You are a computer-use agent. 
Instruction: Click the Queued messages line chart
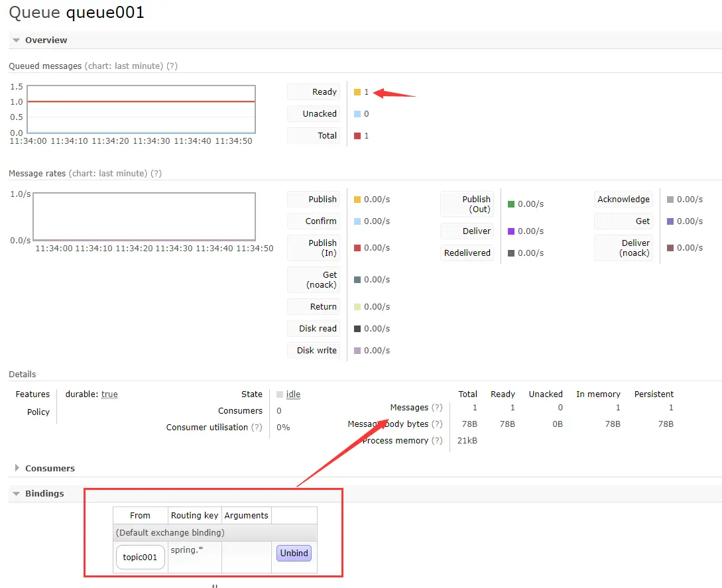(141, 109)
